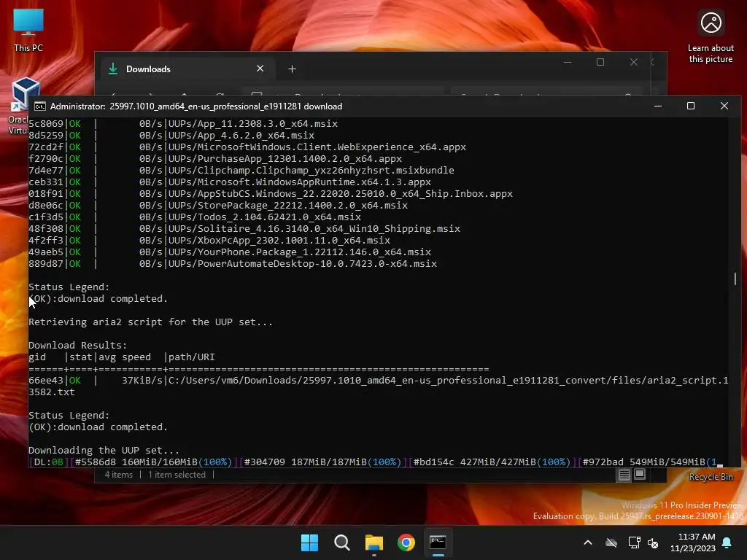Viewport: 747px width, 560px height.
Task: Click '1 item selected' status text
Action: click(177, 475)
